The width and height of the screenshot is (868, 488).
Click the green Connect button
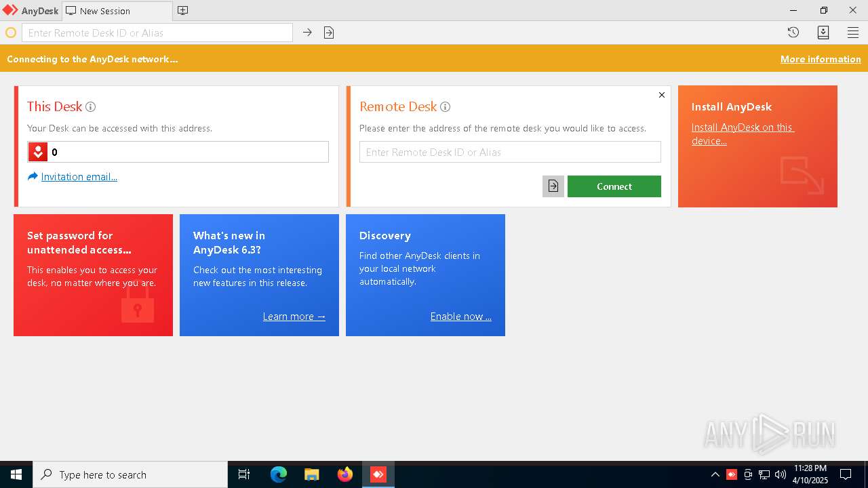(614, 186)
